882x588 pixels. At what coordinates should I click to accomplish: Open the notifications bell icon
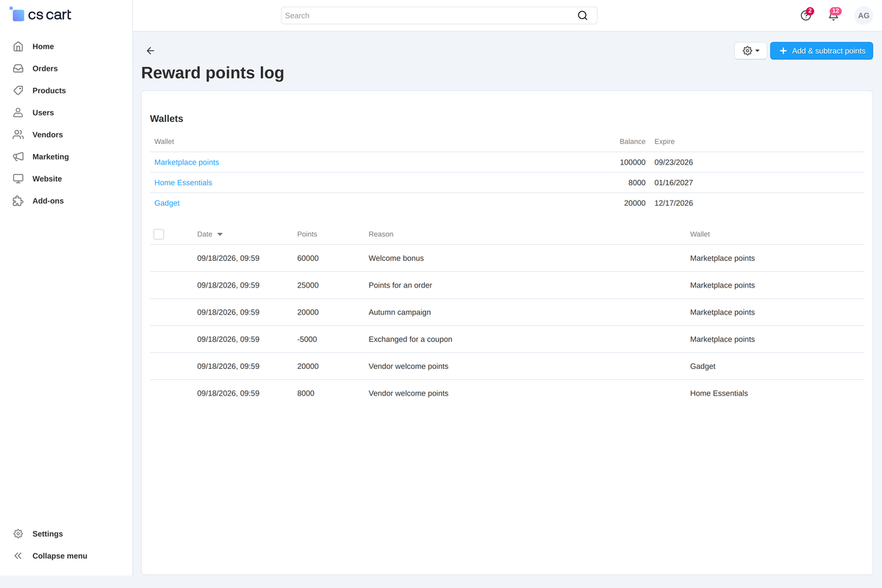coord(833,15)
